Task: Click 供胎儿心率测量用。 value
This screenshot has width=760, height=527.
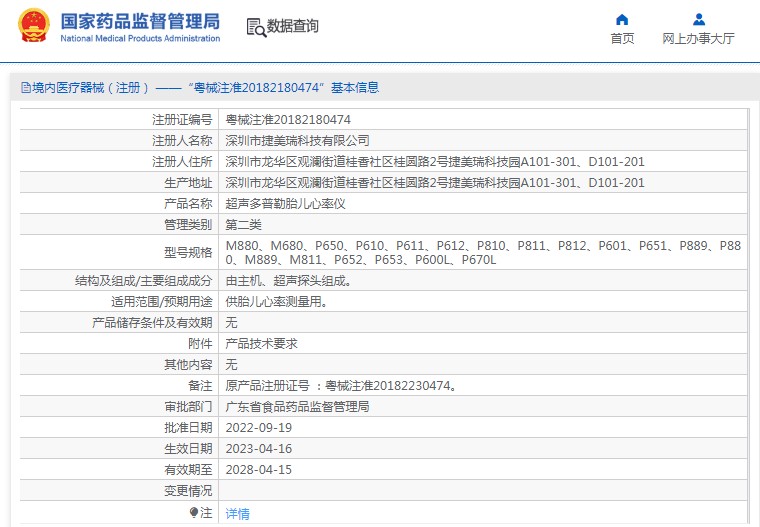Action: tap(276, 302)
